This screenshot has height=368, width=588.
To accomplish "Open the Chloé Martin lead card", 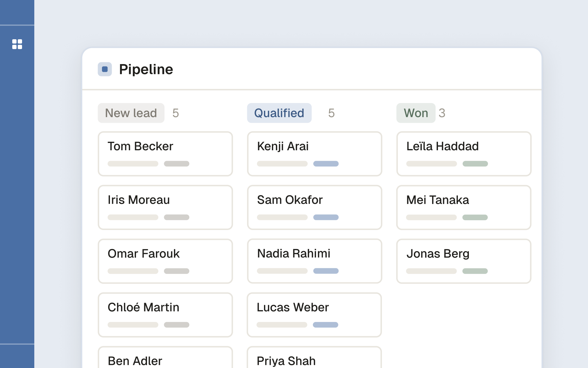I will click(x=165, y=315).
